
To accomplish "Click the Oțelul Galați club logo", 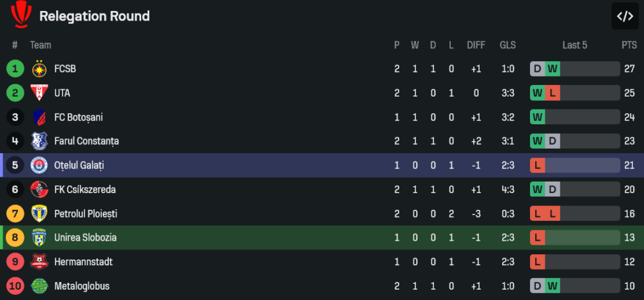I will pos(39,165).
